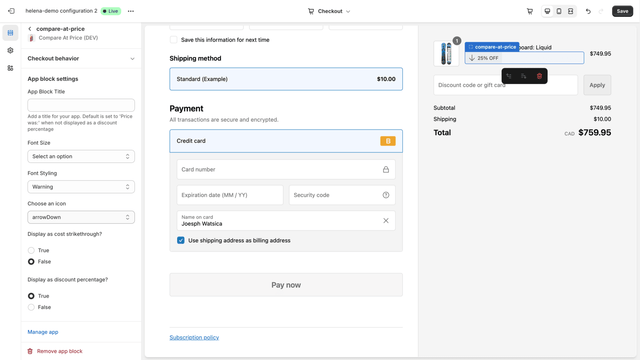Click the lock icon in Card number field

[x=386, y=169]
